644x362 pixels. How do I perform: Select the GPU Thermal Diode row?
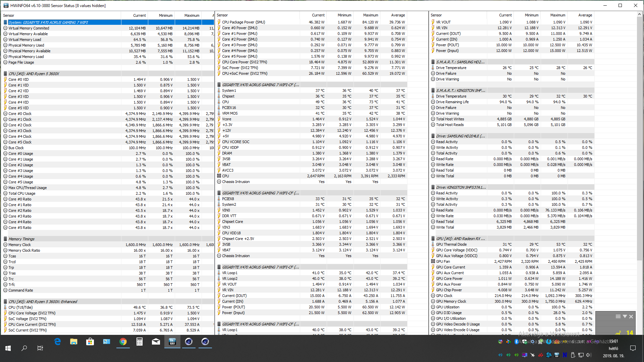pyautogui.click(x=512, y=244)
